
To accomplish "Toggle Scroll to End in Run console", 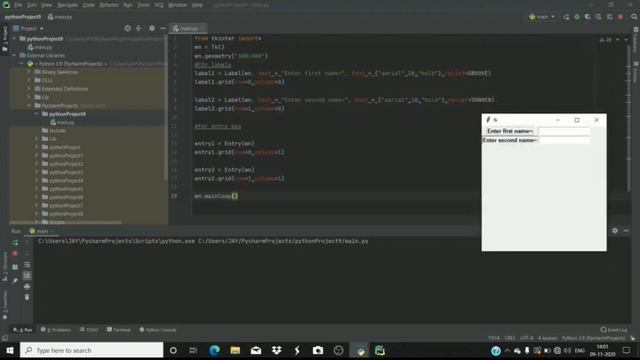I will [x=27, y=276].
